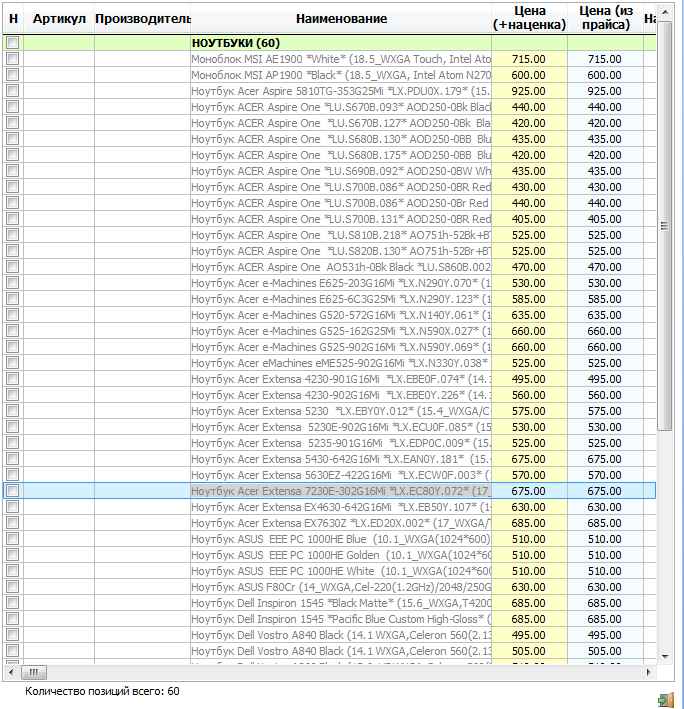Select row Acer e-Machines G520-572G16Mi
Viewport: 684px width, 709px height.
tap(330, 315)
